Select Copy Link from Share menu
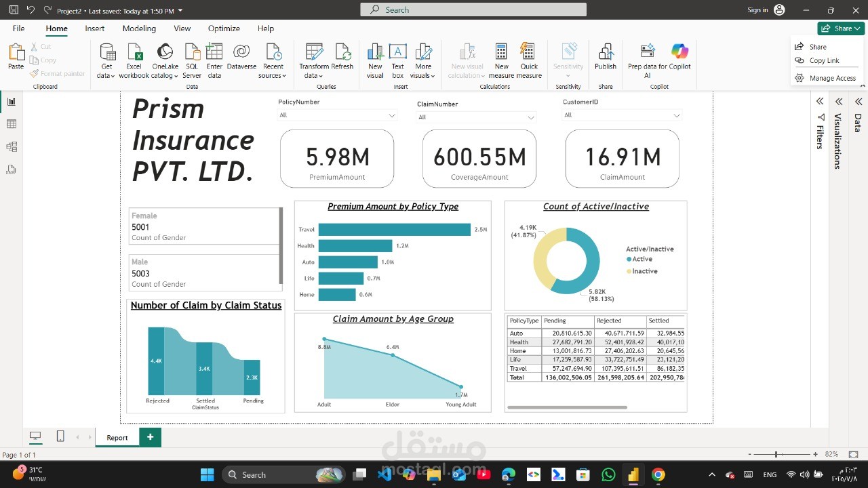Viewport: 868px width, 488px height. [x=824, y=61]
